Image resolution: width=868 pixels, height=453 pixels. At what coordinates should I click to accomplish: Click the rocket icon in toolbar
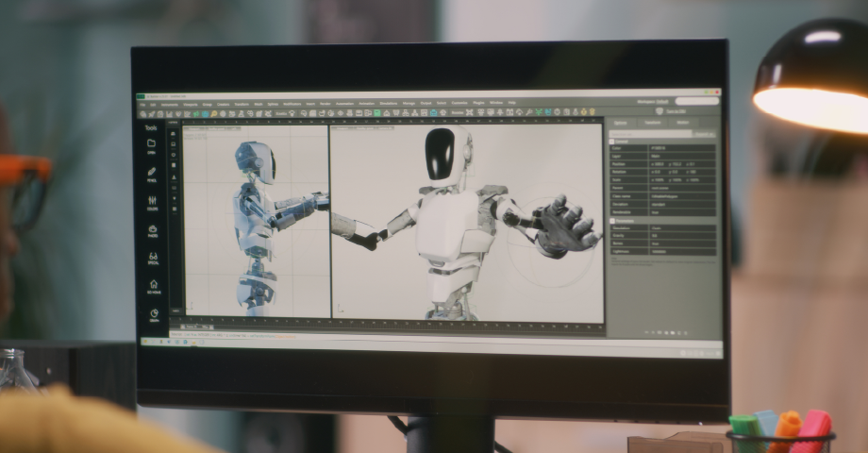152,113
